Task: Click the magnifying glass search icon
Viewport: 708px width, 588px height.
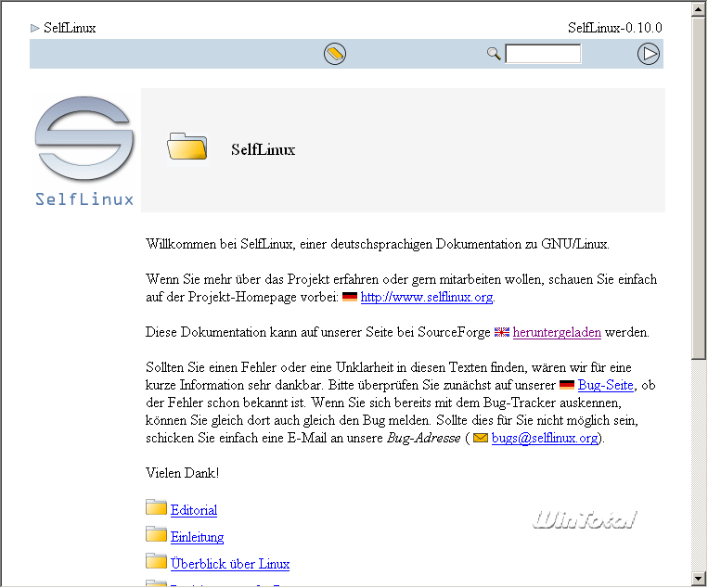Action: point(494,54)
